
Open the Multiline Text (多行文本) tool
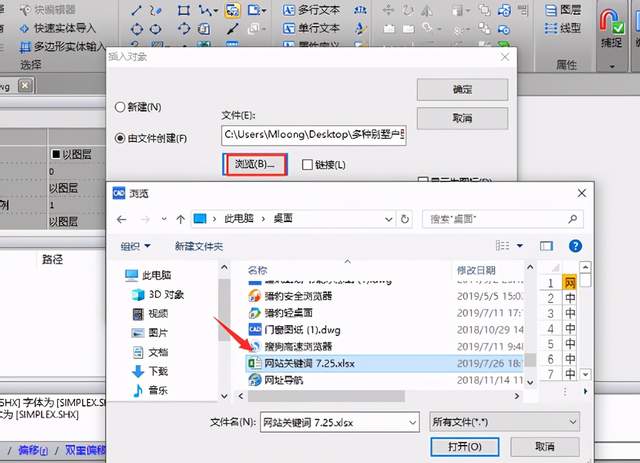[x=311, y=10]
